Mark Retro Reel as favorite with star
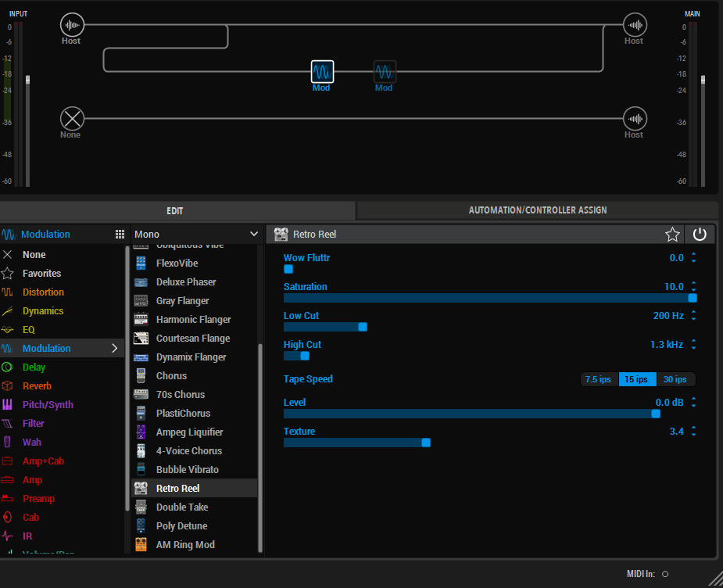 672,235
